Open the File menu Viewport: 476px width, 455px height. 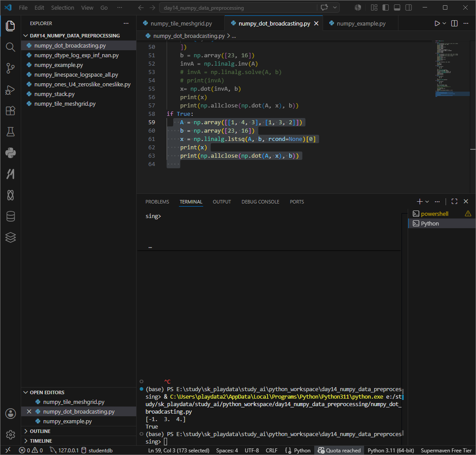(23, 8)
